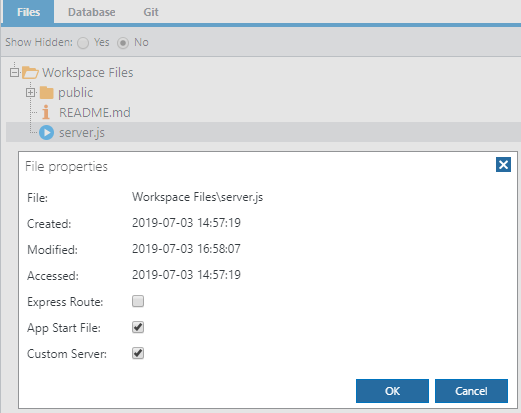
Task: Select the No radio button for Show Hidden
Action: 123,43
